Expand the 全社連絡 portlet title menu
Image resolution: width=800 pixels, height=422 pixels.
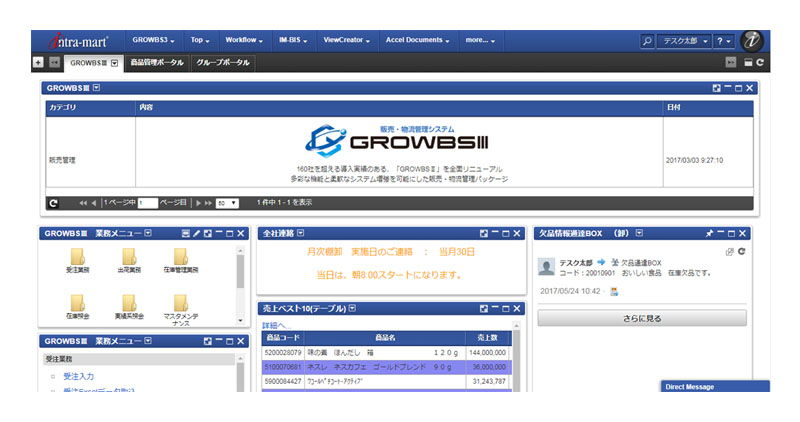301,233
